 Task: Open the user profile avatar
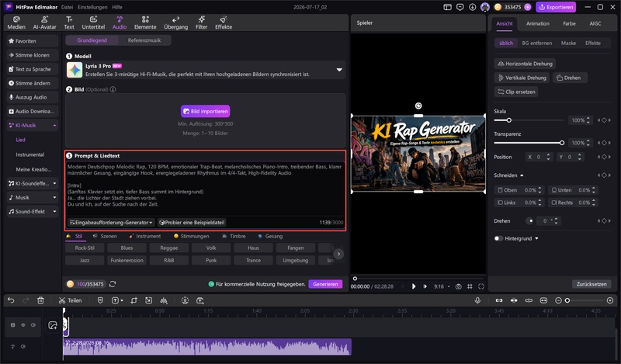[484, 7]
